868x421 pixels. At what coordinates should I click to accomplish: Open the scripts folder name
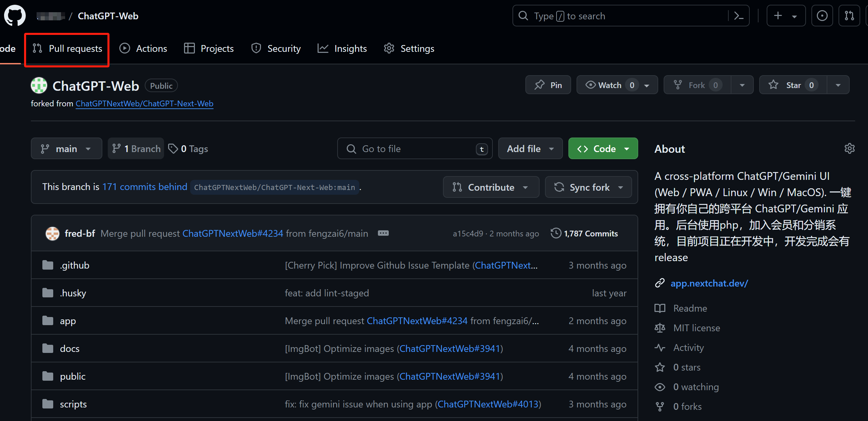73,404
